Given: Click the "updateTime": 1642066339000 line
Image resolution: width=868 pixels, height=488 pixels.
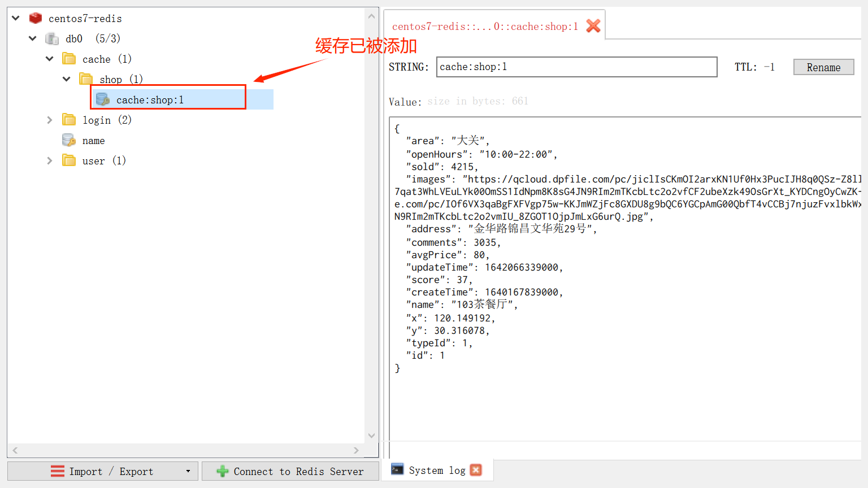Looking at the screenshot, I should 484,267.
